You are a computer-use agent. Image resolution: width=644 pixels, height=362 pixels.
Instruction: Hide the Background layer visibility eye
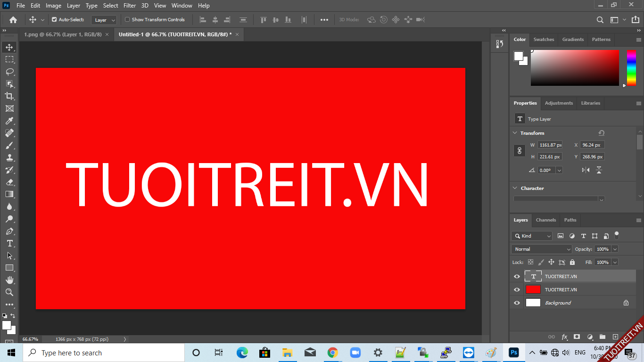[517, 303]
